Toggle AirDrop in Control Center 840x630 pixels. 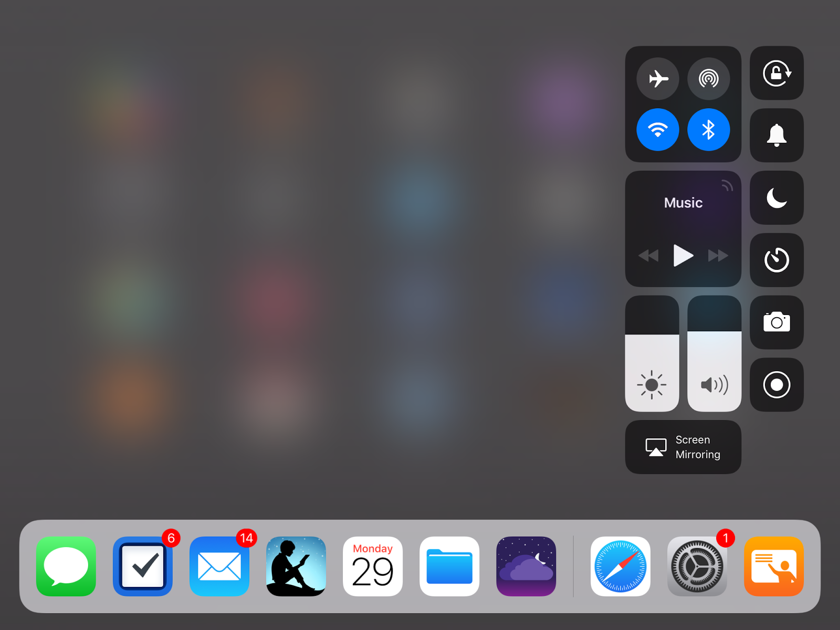click(x=709, y=79)
